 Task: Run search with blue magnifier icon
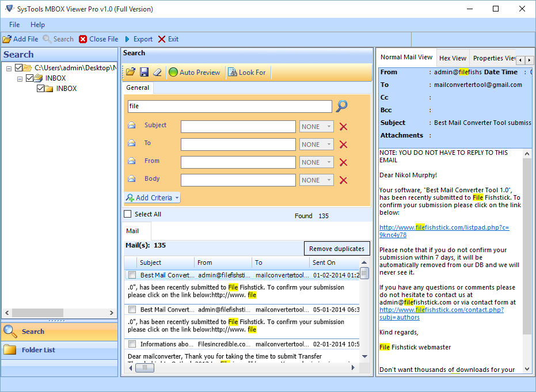pyautogui.click(x=342, y=106)
